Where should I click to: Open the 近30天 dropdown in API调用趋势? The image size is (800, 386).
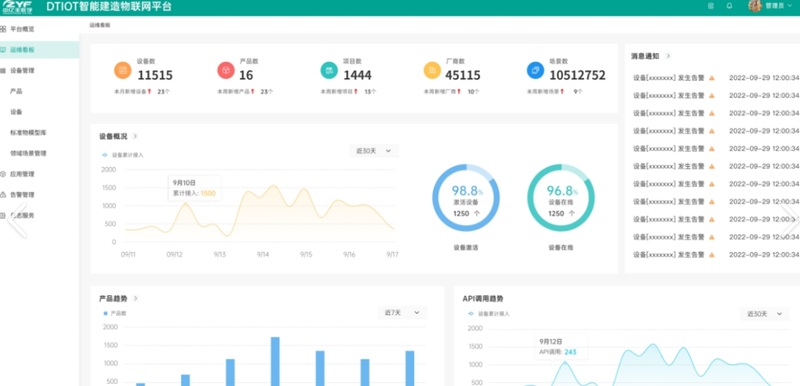[x=764, y=314]
